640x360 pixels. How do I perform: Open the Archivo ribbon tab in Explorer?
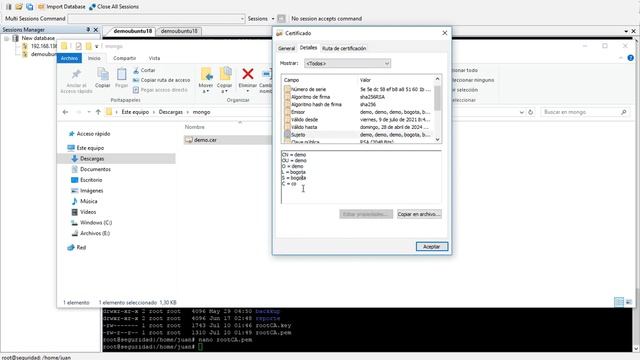(x=69, y=58)
